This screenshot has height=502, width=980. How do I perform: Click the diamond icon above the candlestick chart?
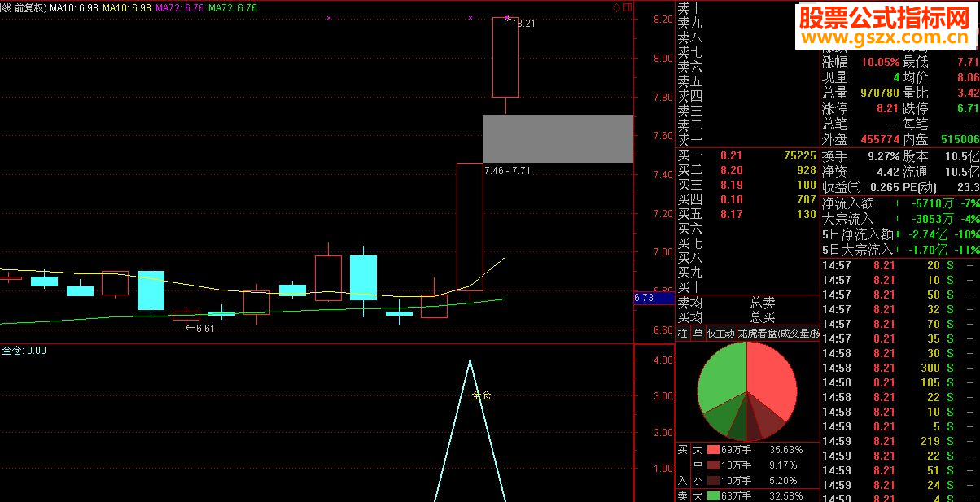617,7
